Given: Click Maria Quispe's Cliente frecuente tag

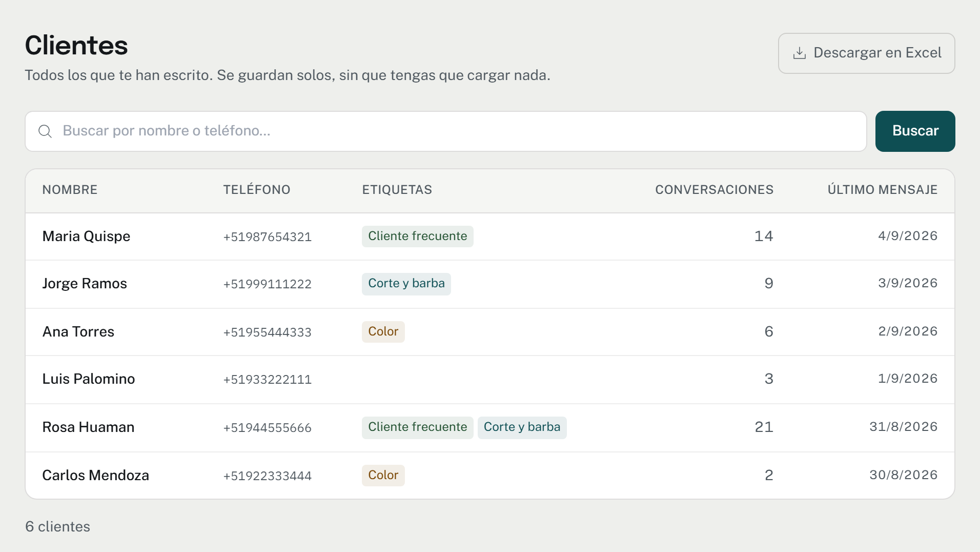Looking at the screenshot, I should click(x=418, y=236).
